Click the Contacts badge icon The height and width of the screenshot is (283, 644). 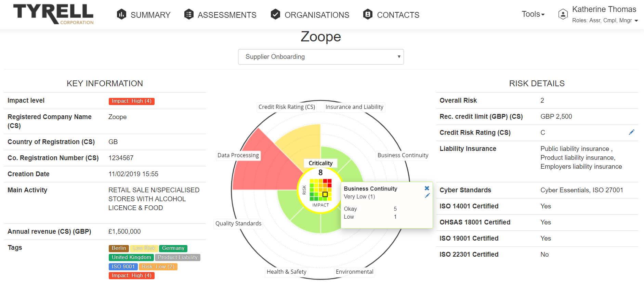pos(368,14)
